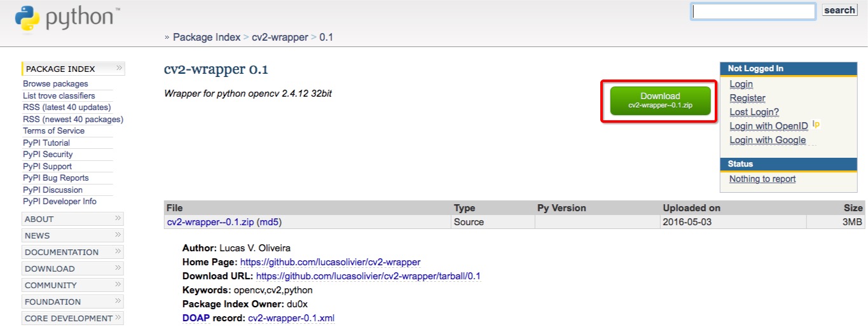This screenshot has width=868, height=327.
Task: Open PyPI Security link
Action: (x=48, y=155)
